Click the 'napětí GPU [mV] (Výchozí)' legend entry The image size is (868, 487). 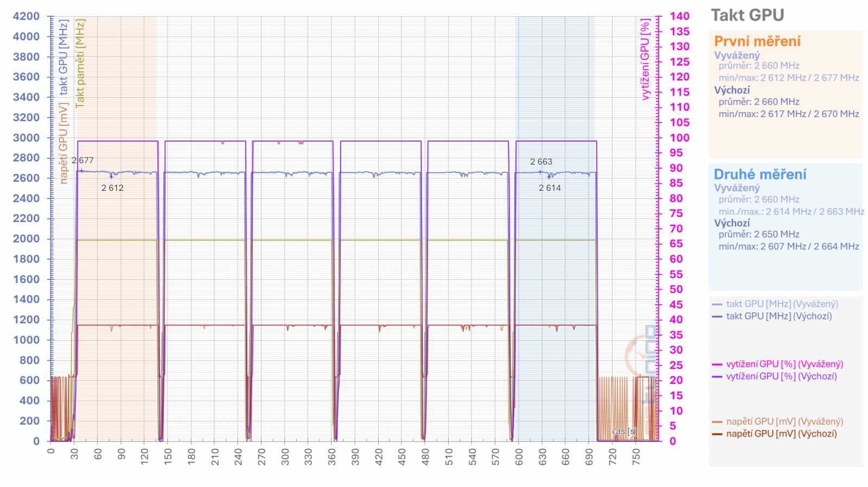tap(781, 433)
